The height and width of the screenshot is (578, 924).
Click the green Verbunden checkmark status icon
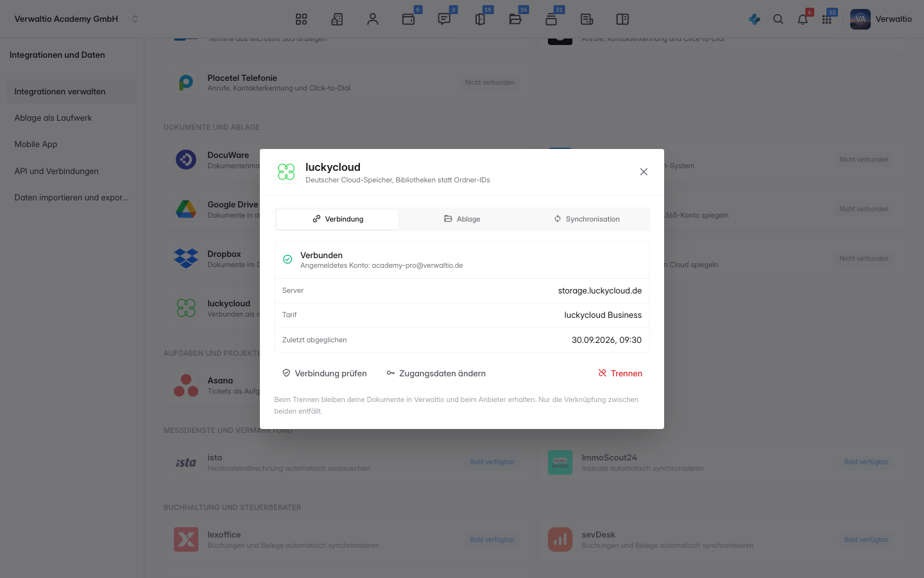pos(287,259)
